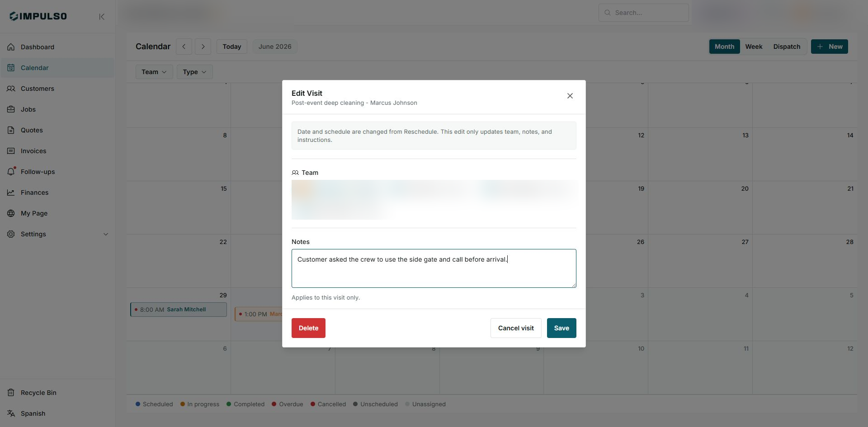
Task: Open Dashboard from the sidebar
Action: [57, 47]
